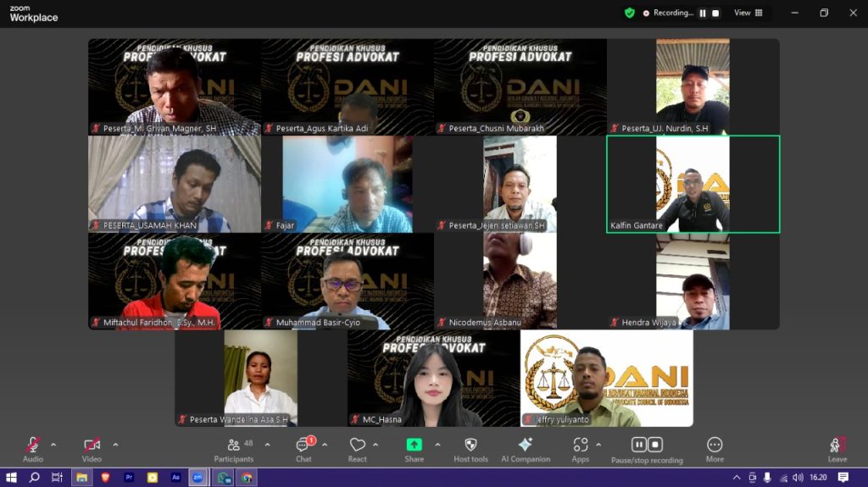Launch the AI Companion
Screen dimensions: 868x487
(525, 447)
